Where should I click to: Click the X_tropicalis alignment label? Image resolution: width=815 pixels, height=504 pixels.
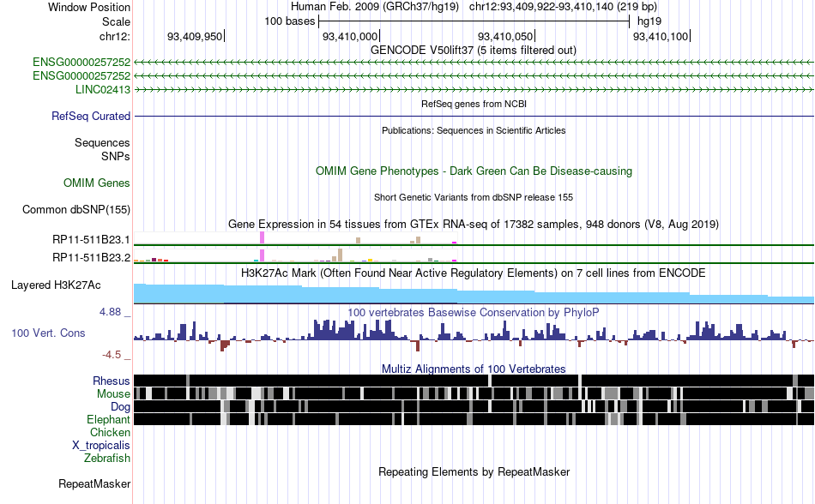pos(101,446)
